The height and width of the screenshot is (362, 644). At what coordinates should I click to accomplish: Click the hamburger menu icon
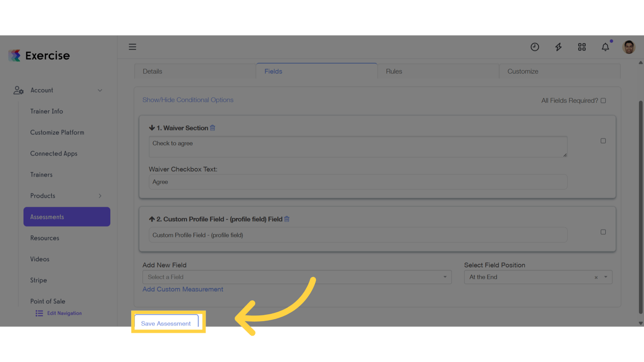point(132,47)
